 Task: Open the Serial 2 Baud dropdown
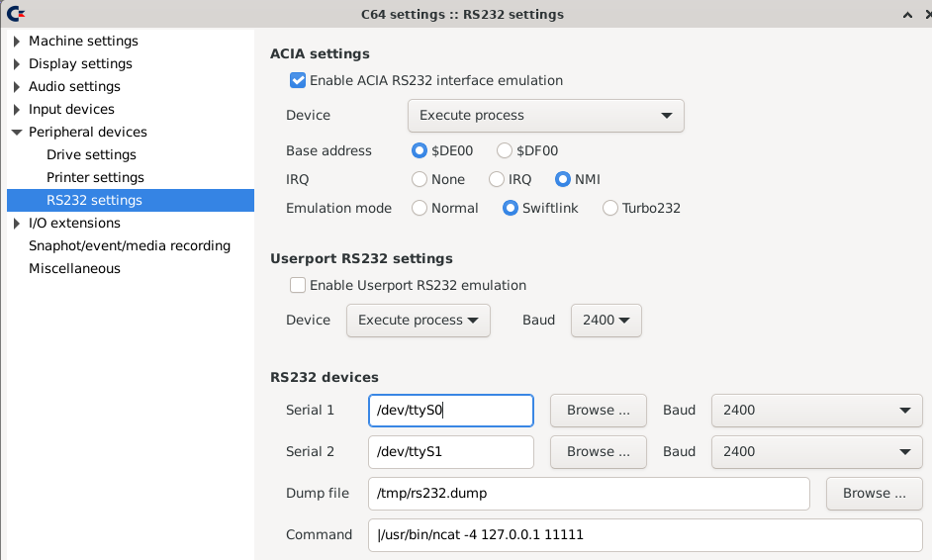815,452
